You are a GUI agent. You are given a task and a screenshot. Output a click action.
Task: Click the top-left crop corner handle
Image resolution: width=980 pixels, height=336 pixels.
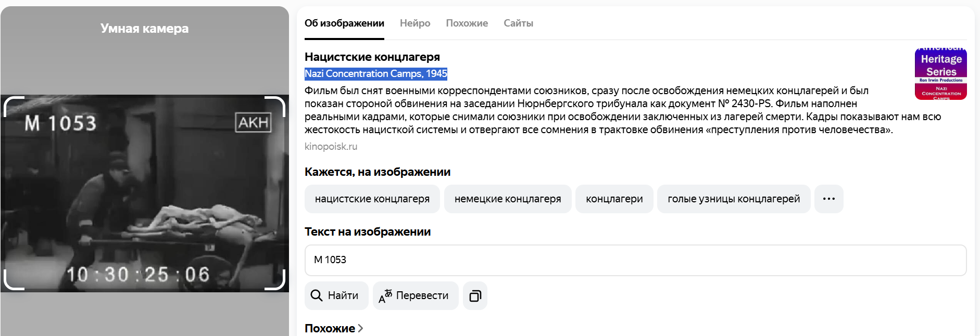coord(11,103)
